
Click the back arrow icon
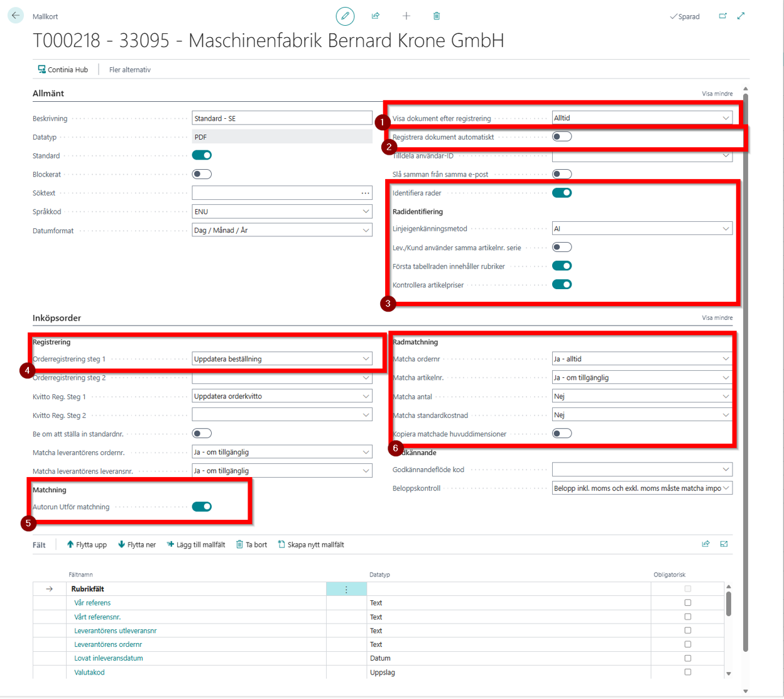click(16, 16)
